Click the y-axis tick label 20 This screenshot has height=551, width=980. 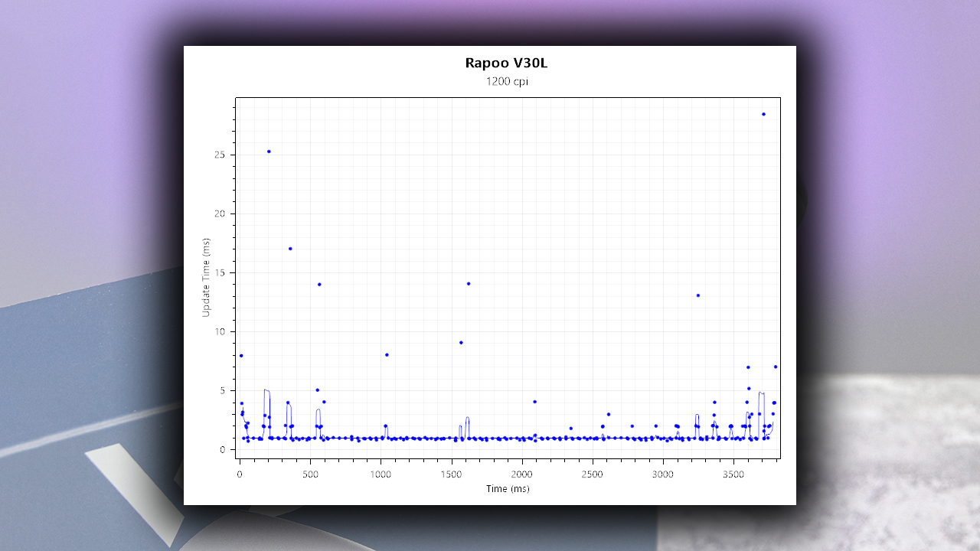(220, 214)
